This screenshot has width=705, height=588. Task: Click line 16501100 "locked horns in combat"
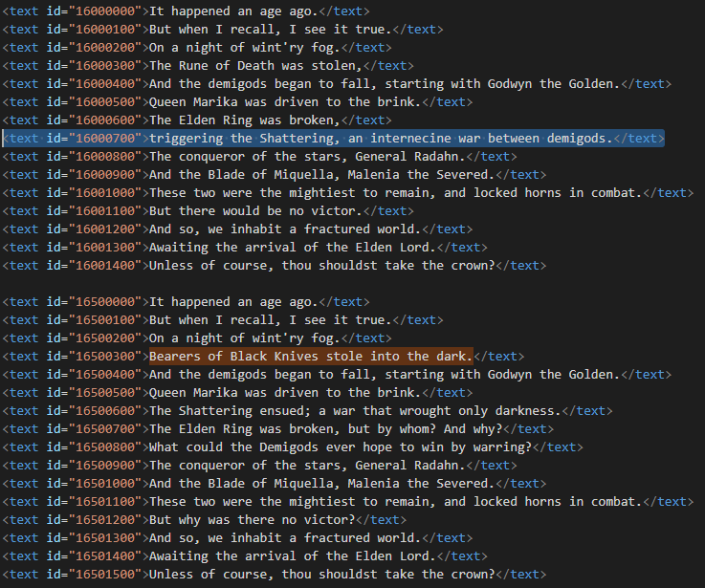(348, 502)
